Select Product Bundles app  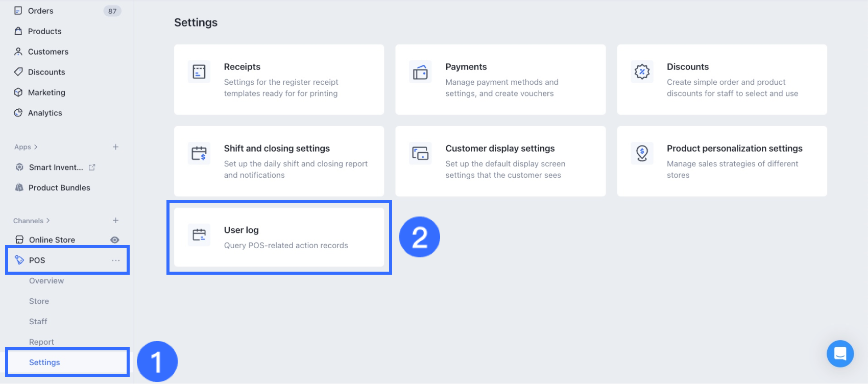tap(59, 188)
